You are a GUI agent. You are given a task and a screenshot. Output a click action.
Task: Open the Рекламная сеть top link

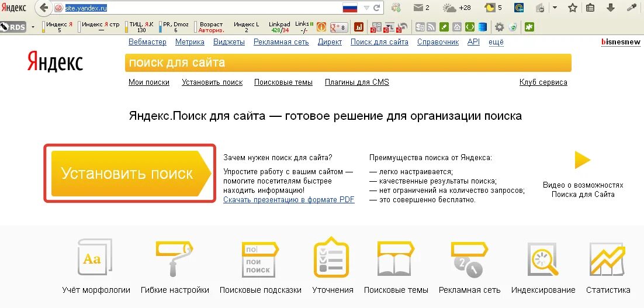click(281, 42)
